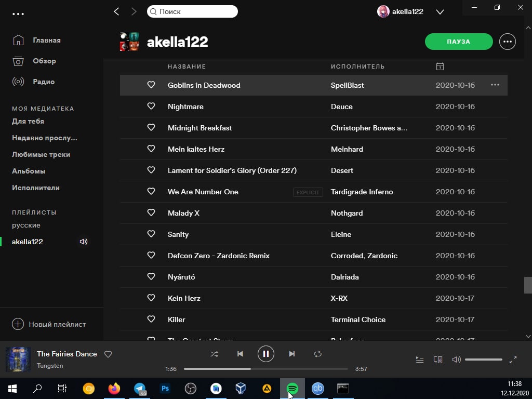The width and height of the screenshot is (532, 399).
Task: Click the Поиск search field
Action: click(192, 11)
